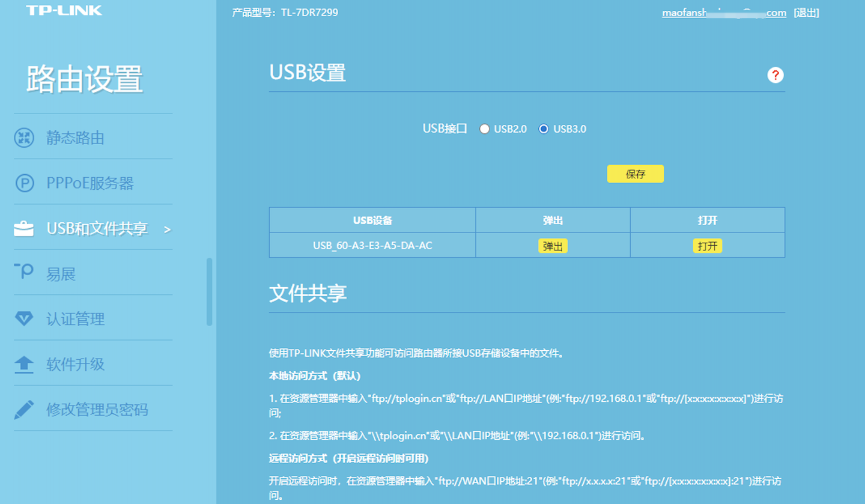Click the 认证管理 diamond icon

(x=24, y=319)
